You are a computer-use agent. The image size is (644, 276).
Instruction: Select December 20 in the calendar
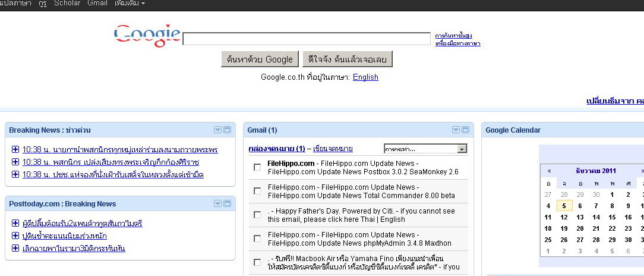[580, 228]
